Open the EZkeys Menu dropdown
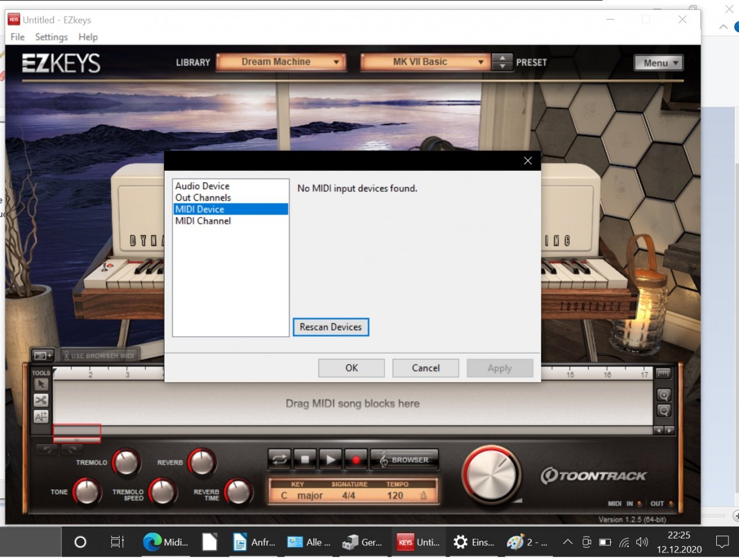739x560 pixels. point(659,63)
